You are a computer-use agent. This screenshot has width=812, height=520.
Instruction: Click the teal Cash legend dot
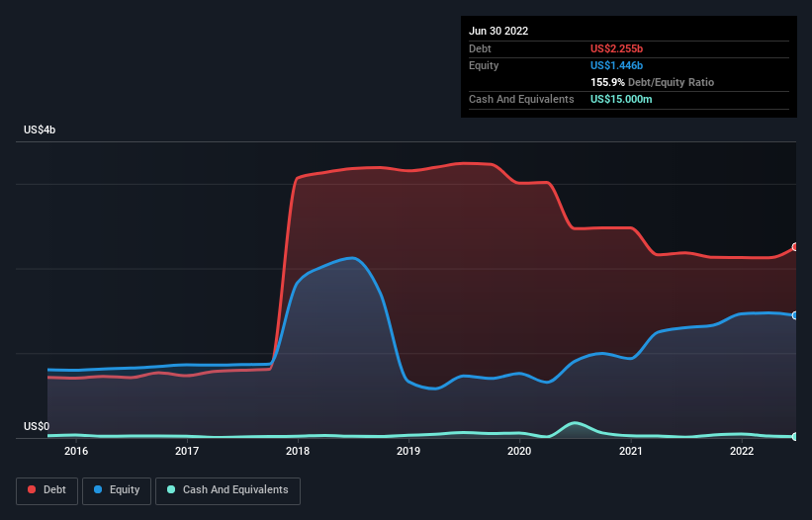tap(171, 489)
